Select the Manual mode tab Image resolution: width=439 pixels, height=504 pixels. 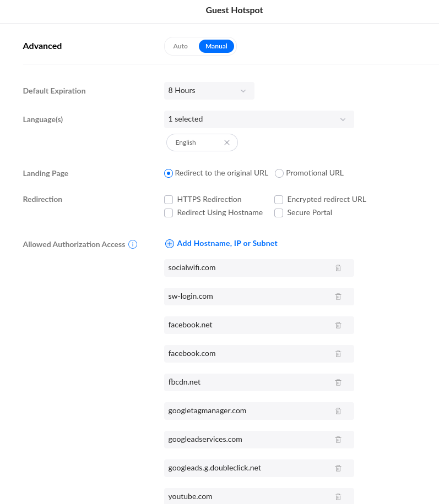click(216, 46)
